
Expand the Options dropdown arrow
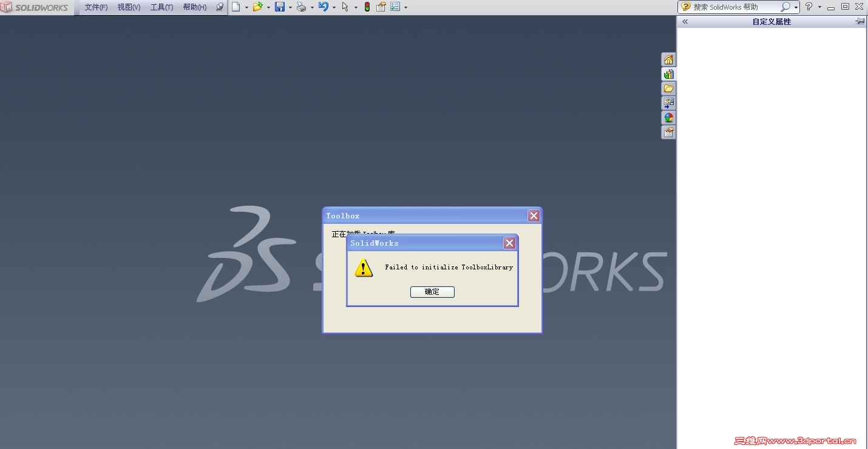(405, 8)
